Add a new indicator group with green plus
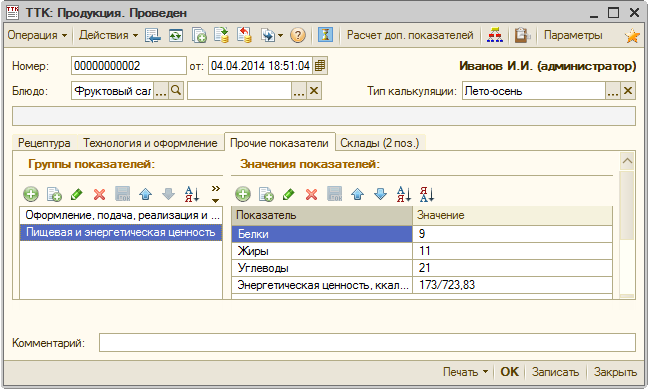The width and height of the screenshot is (648, 389). (x=31, y=194)
